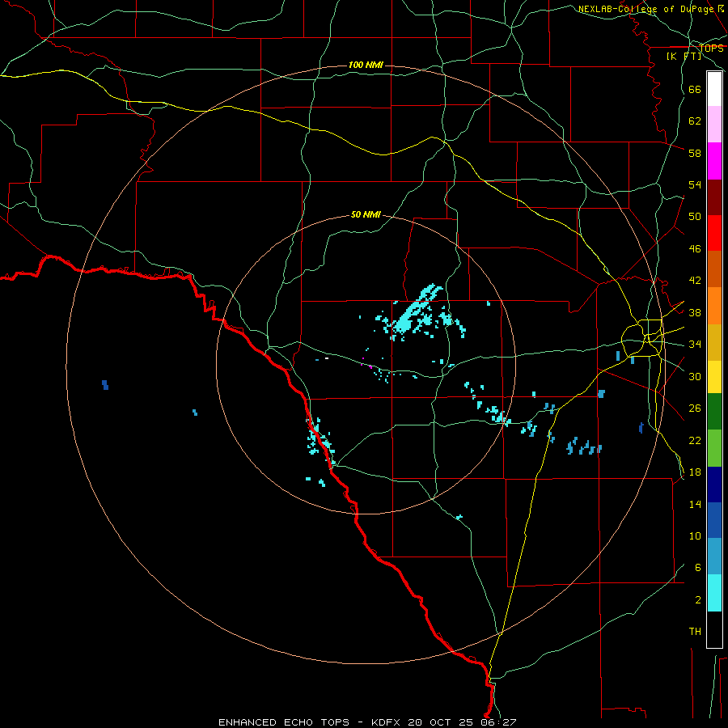Image resolution: width=728 pixels, height=728 pixels.
Task: Select the bright yellow legend swatch
Action: click(714, 377)
